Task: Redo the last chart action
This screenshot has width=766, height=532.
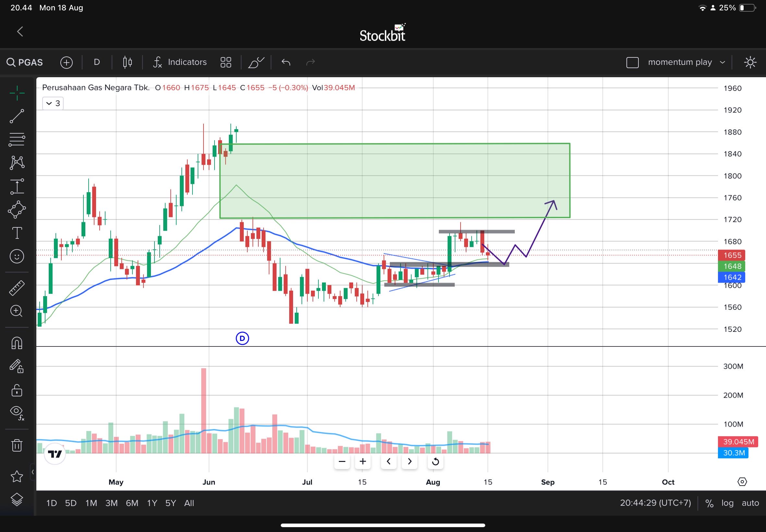Action: pyautogui.click(x=311, y=62)
